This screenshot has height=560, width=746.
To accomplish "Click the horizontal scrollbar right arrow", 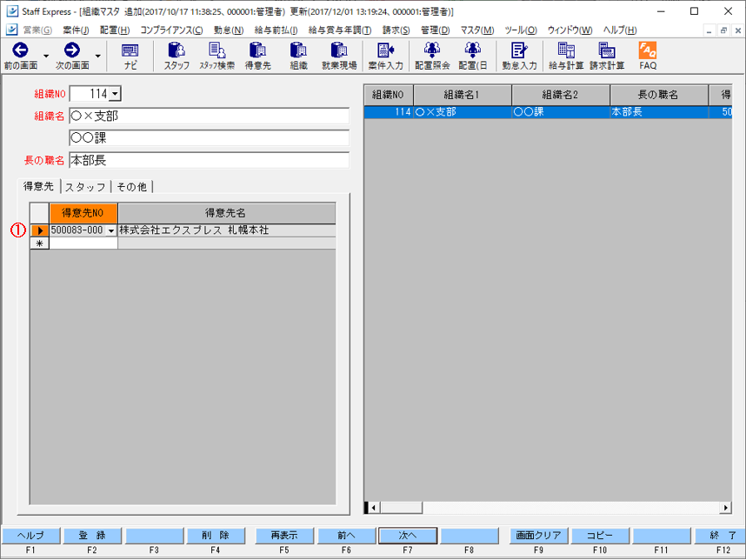I will (725, 508).
